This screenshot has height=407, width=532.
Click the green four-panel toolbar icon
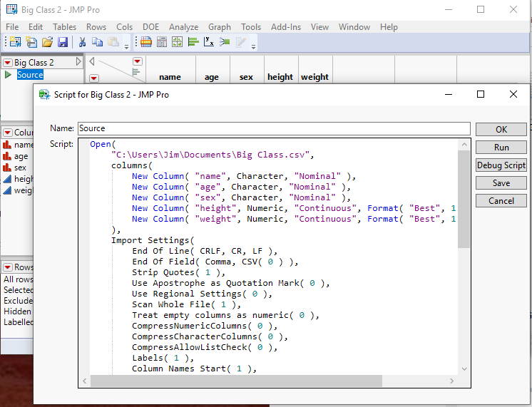[177, 42]
